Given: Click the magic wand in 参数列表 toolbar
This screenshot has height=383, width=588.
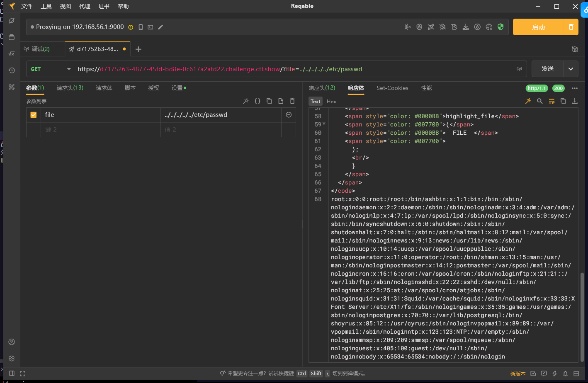Looking at the screenshot, I should 246,101.
